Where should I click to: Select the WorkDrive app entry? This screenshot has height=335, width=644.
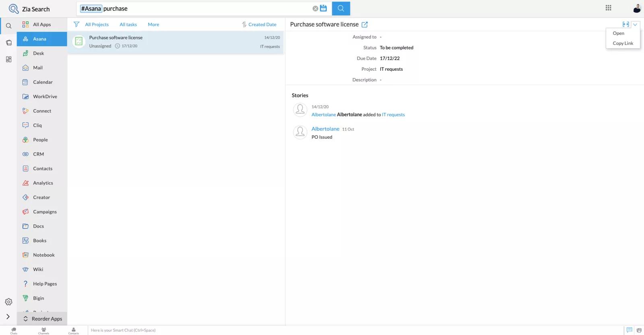42,97
